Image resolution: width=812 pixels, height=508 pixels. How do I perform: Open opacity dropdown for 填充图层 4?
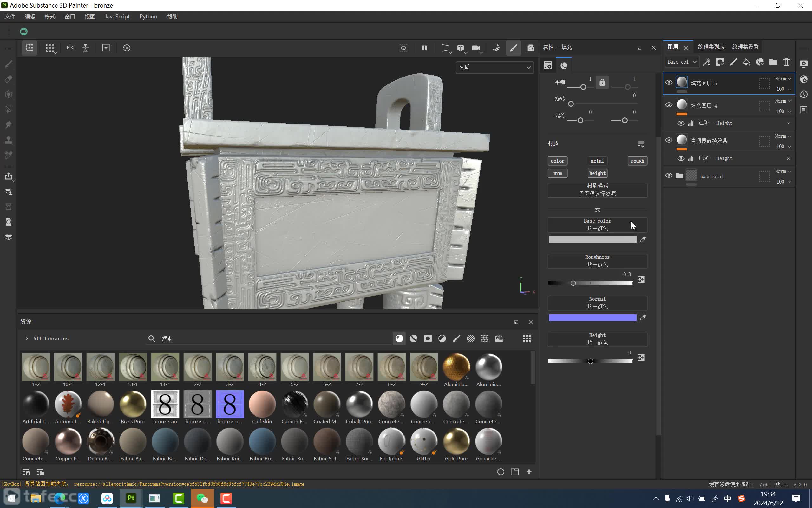tap(783, 111)
